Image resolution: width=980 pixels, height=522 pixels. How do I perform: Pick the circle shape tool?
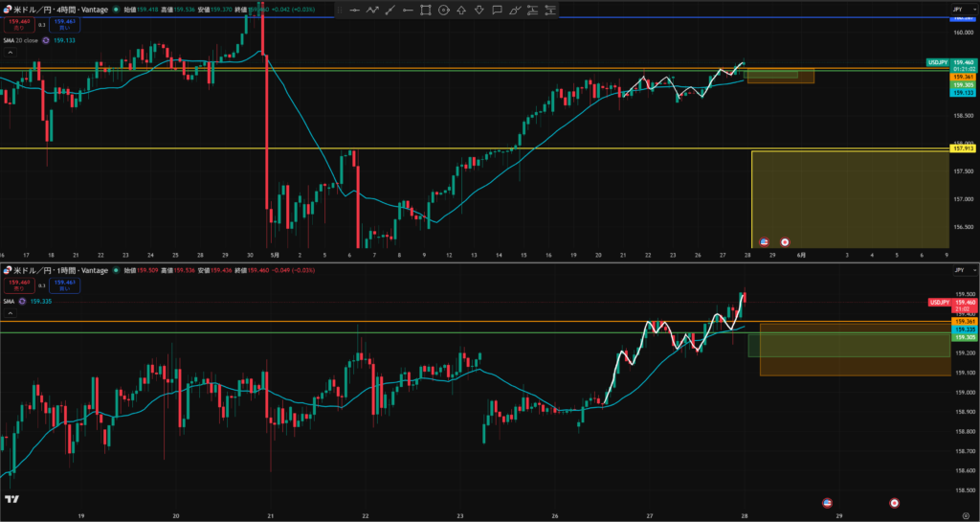[x=444, y=10]
